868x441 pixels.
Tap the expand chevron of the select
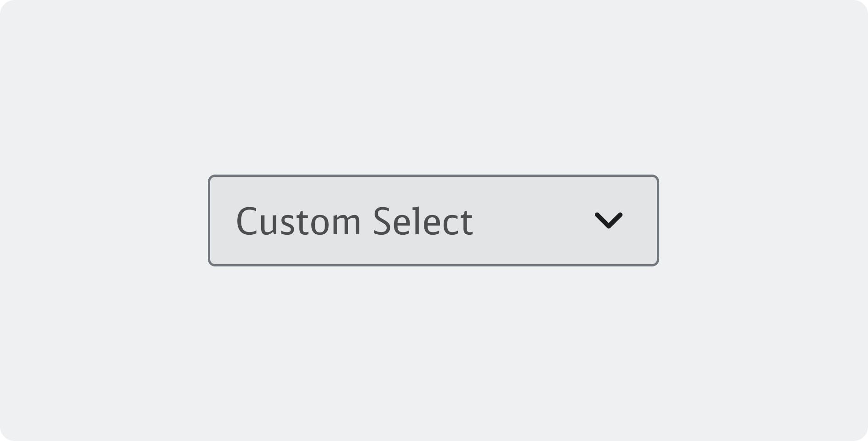click(x=608, y=220)
